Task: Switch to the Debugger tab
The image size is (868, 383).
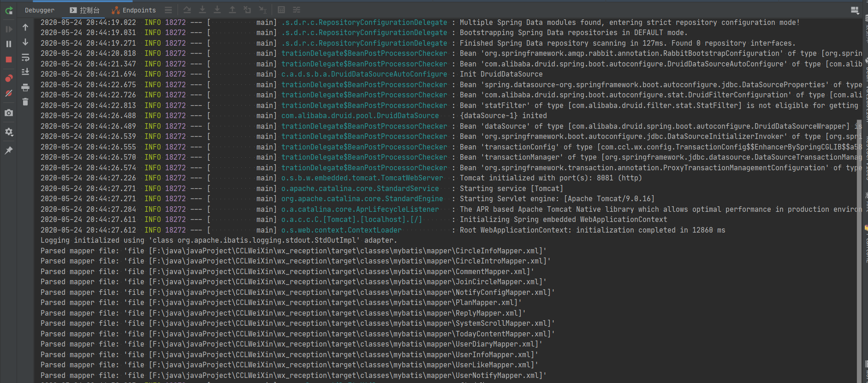Action: (40, 10)
